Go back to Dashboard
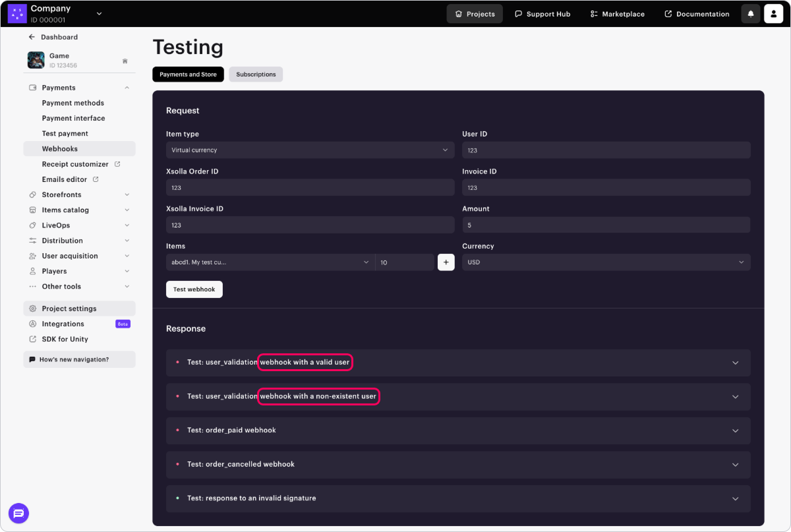Image resolution: width=791 pixels, height=532 pixels. pos(53,37)
